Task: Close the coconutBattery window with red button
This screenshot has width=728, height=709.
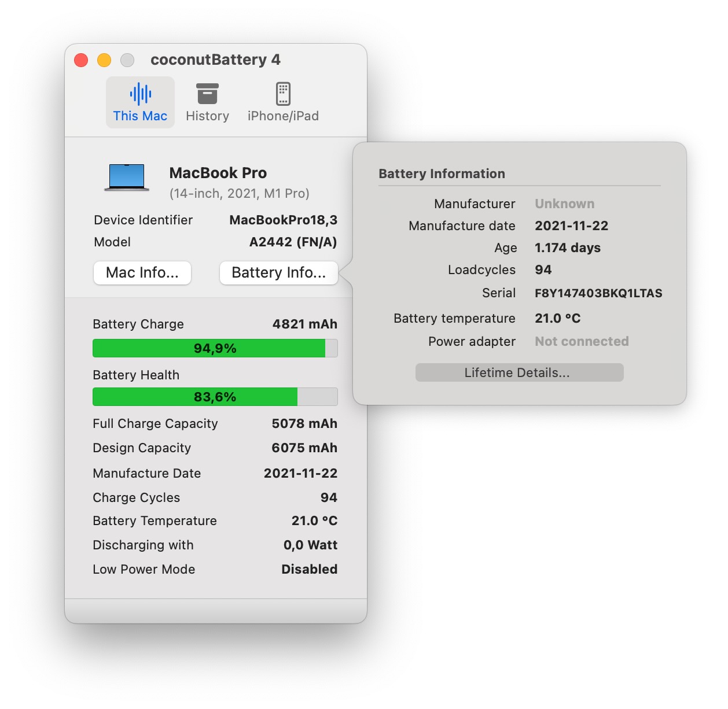Action: pyautogui.click(x=81, y=60)
